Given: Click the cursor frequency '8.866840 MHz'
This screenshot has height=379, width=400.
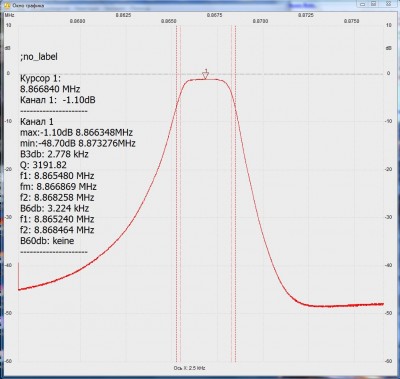Looking at the screenshot, I should [50, 89].
